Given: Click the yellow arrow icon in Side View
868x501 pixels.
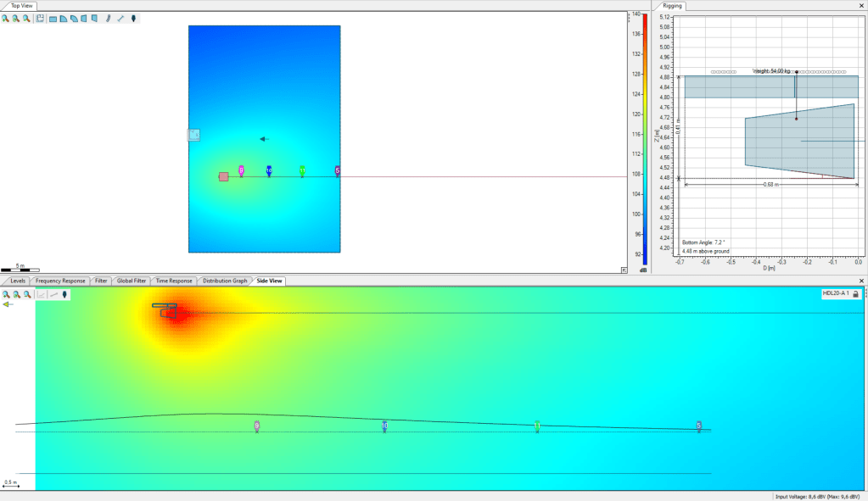Looking at the screenshot, I should coord(8,305).
